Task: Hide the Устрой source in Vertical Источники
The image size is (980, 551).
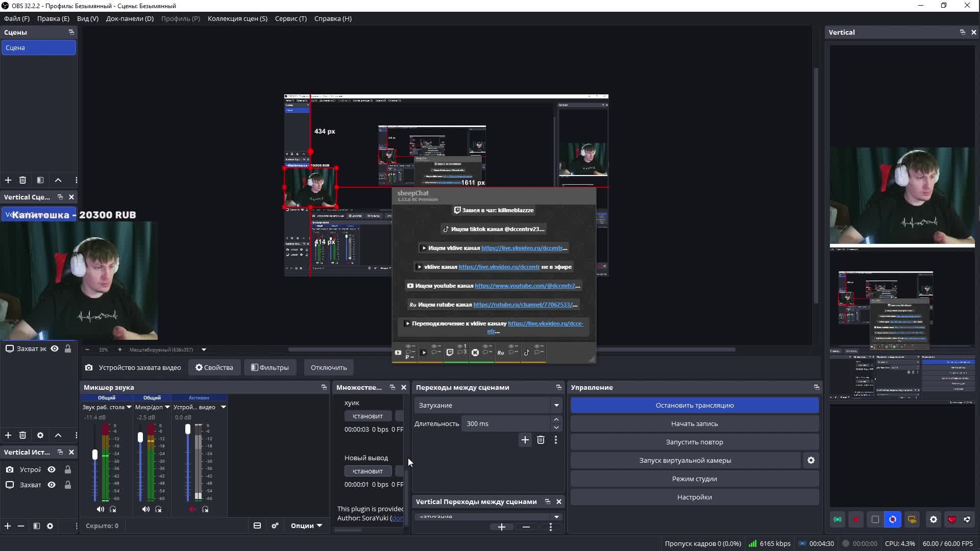Action: [x=52, y=469]
